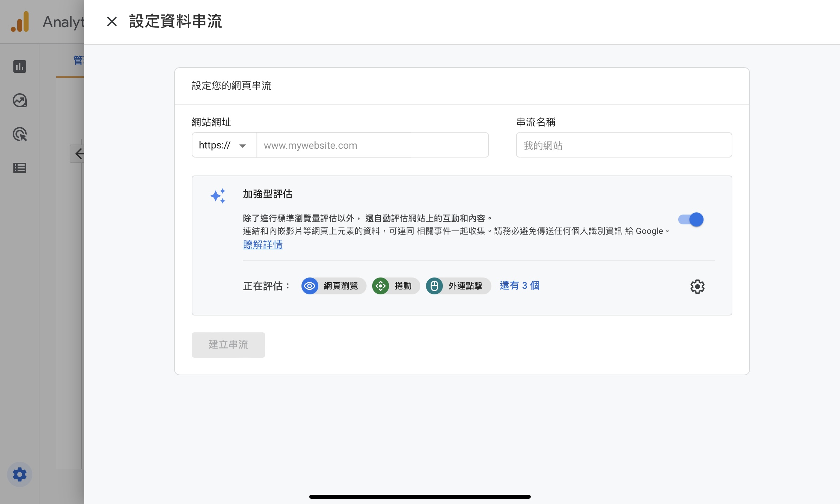Click the 網頁瀏覽 eye chip
Screen dimensions: 840x504
pos(334,286)
